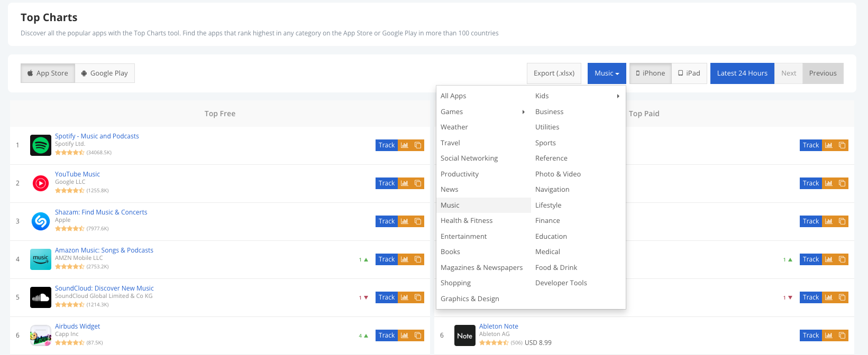Choose Finance category
The width and height of the screenshot is (868, 355).
(578, 220)
